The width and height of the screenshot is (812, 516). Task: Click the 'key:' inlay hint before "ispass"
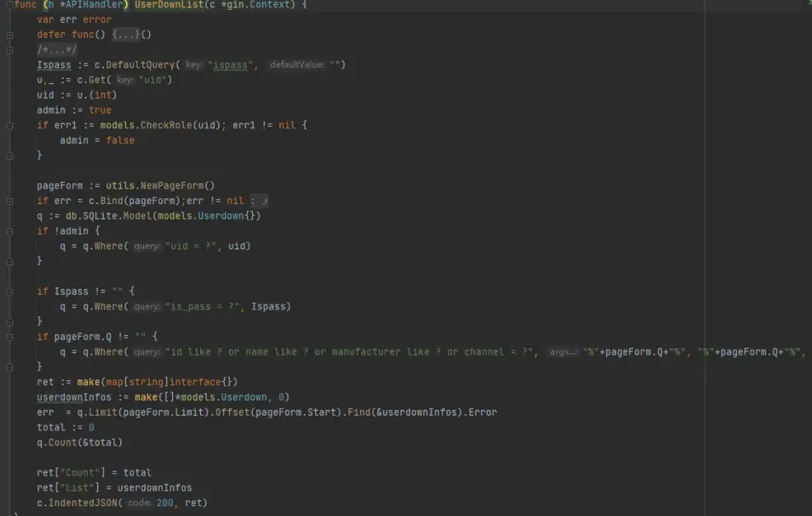click(194, 65)
